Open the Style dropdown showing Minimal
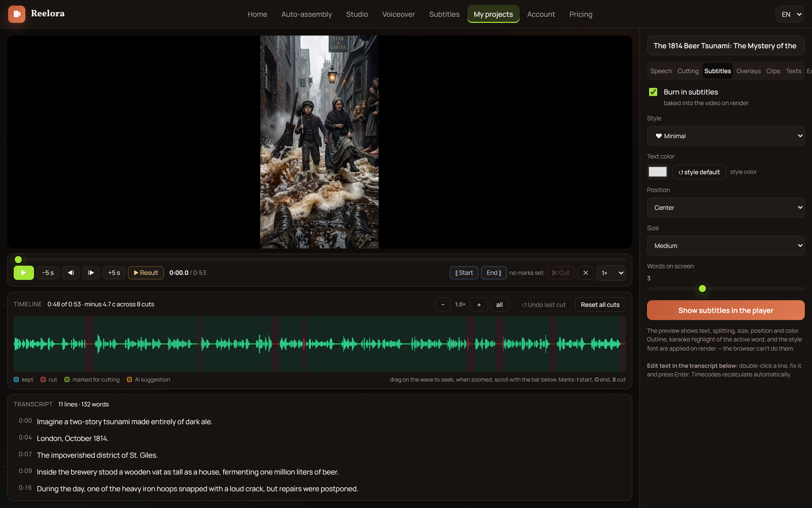The height and width of the screenshot is (508, 812). pyautogui.click(x=726, y=136)
